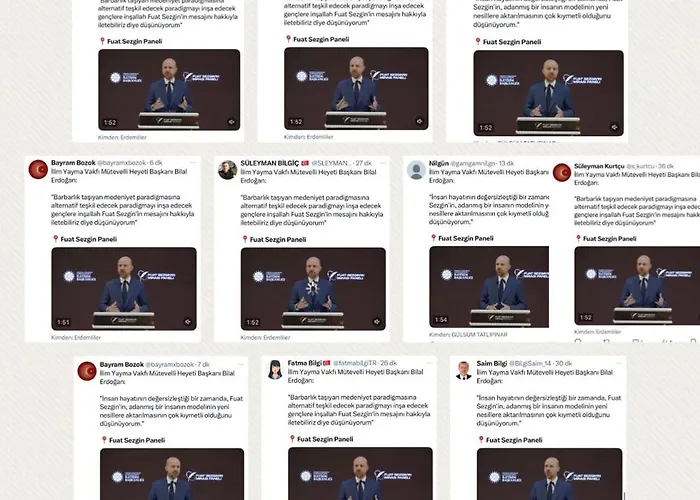This screenshot has height=500, width=700.
Task: Unmute the video in Bayram Bozok's 6 dk tweet
Action: 188,321
